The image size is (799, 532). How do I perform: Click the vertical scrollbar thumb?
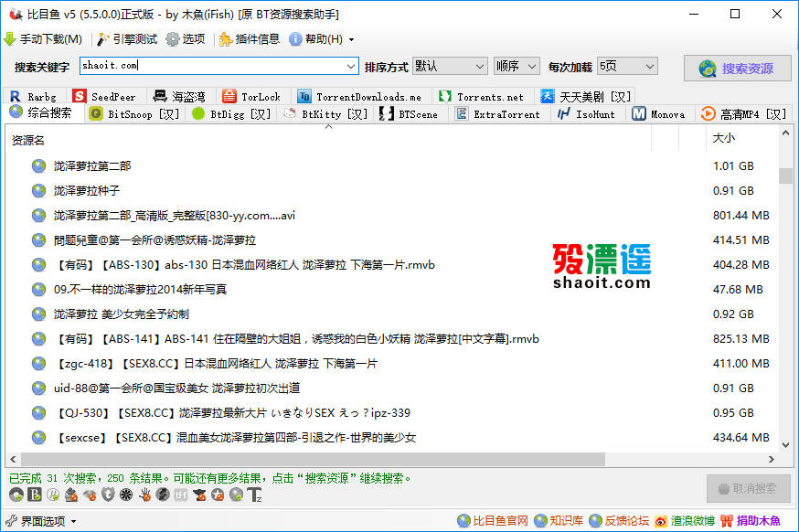point(785,176)
